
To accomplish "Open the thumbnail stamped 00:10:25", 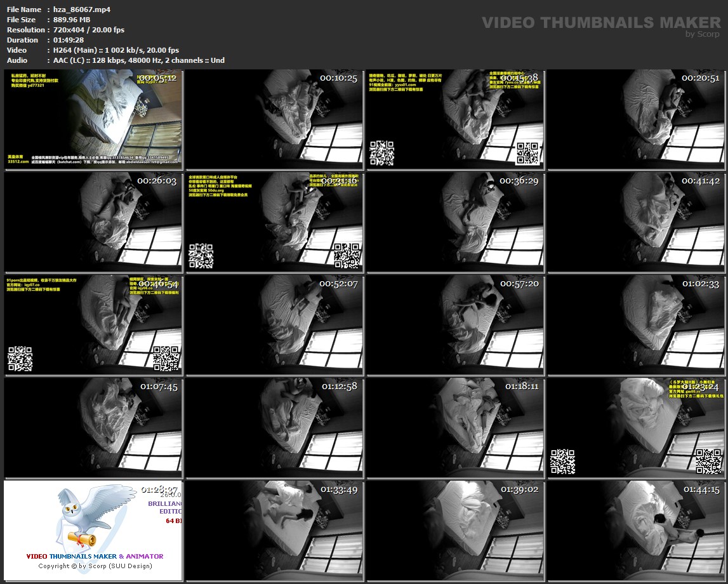I will [274, 119].
